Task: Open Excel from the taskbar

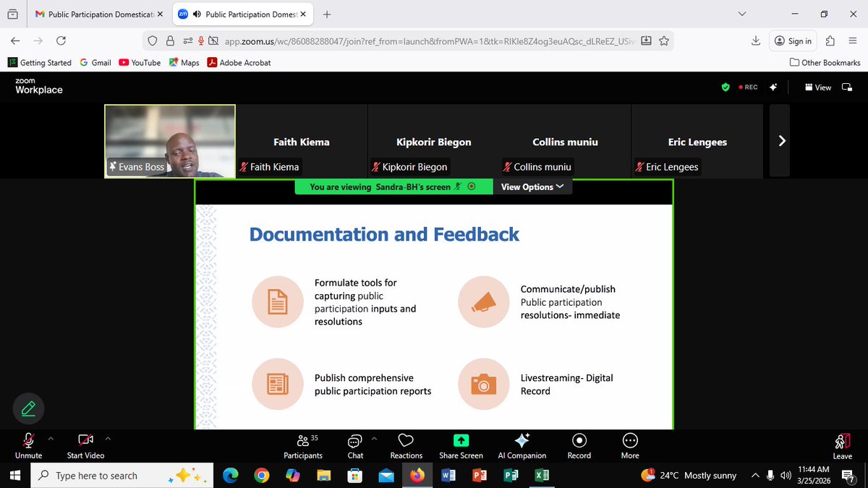Action: (541, 476)
